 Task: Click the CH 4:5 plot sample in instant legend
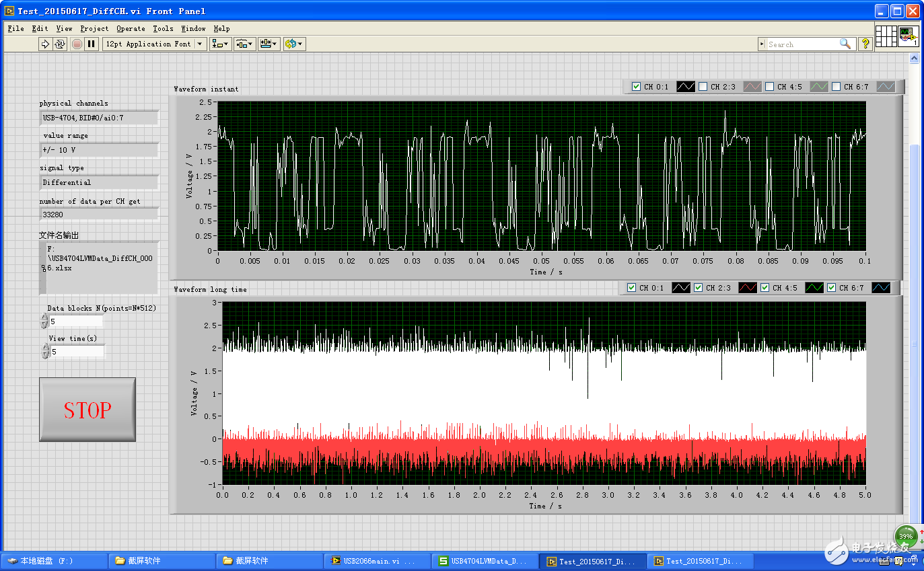click(819, 87)
